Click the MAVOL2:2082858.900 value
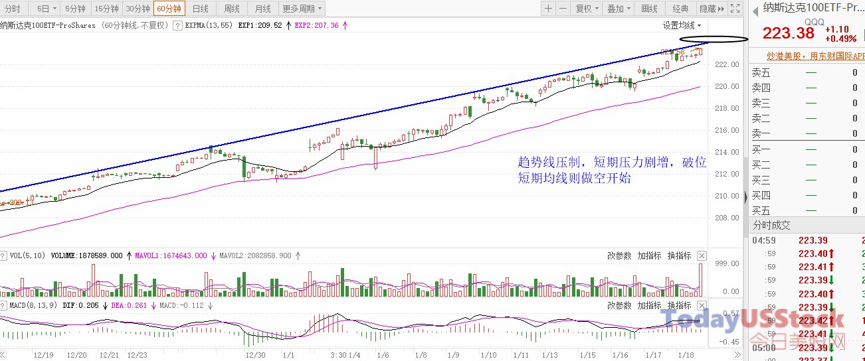Image resolution: width=865 pixels, height=361 pixels. [254, 256]
